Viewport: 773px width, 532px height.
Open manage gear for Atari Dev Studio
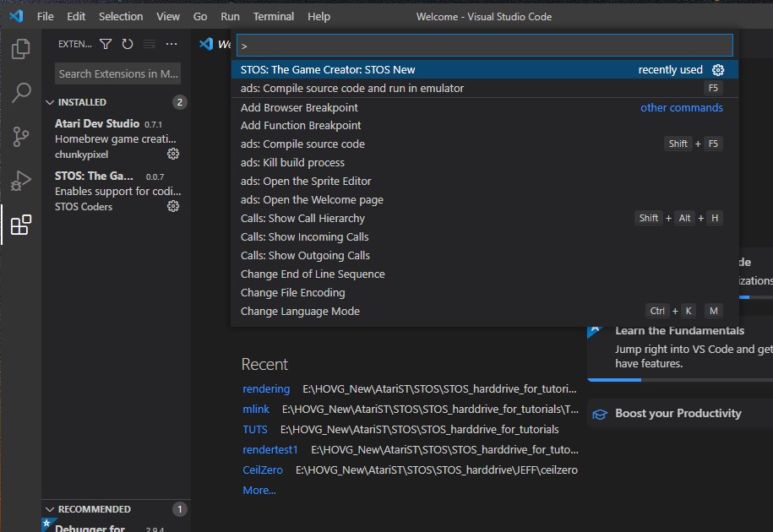[173, 154]
